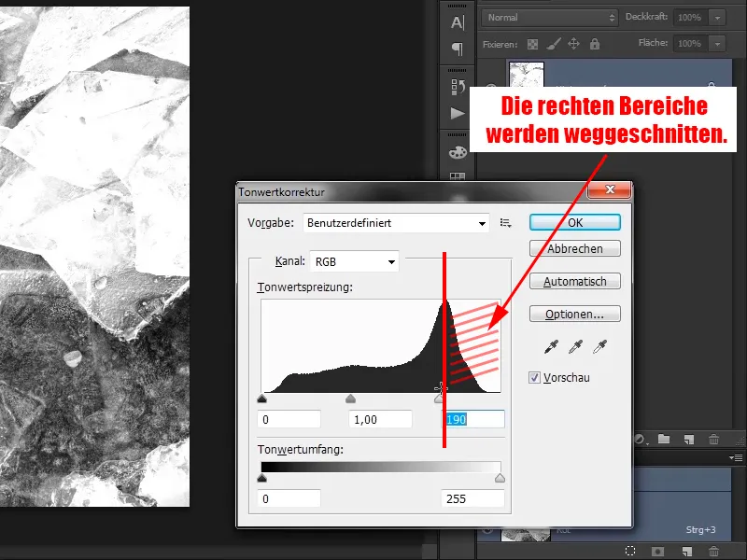
Task: Create new group folder in Layers panel
Action: (664, 439)
